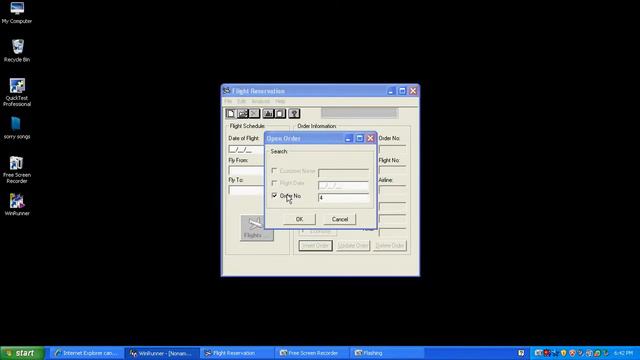Select the WinRunner desktop icon
The height and width of the screenshot is (360, 640).
(x=17, y=204)
